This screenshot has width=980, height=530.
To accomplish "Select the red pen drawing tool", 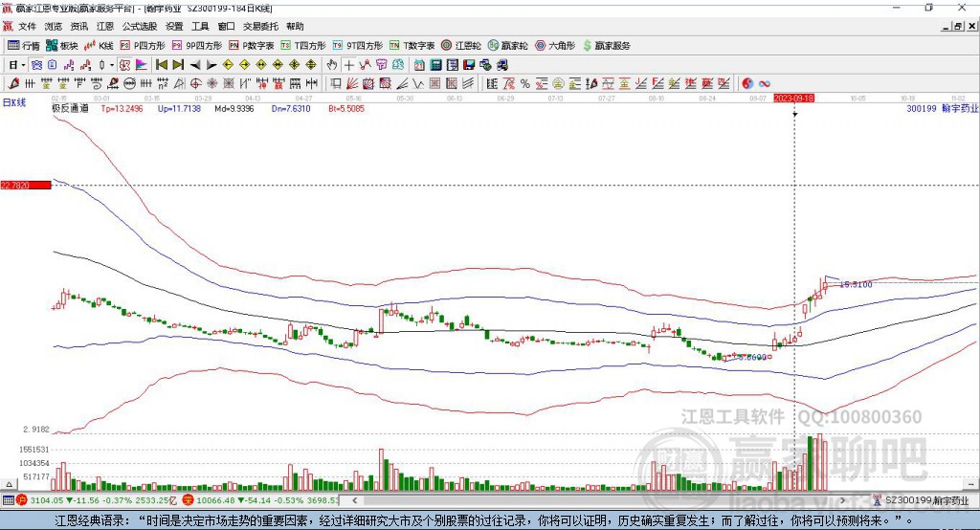I will click(x=13, y=83).
